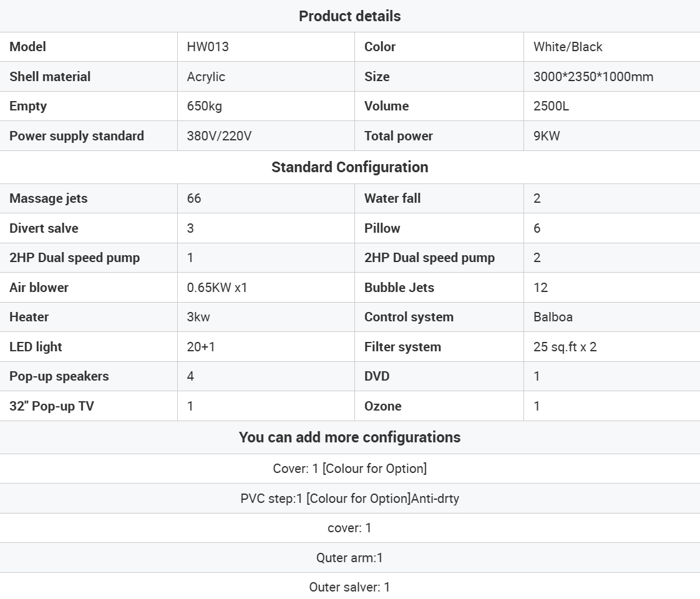Click the Standard Configuration heading

pyautogui.click(x=349, y=167)
